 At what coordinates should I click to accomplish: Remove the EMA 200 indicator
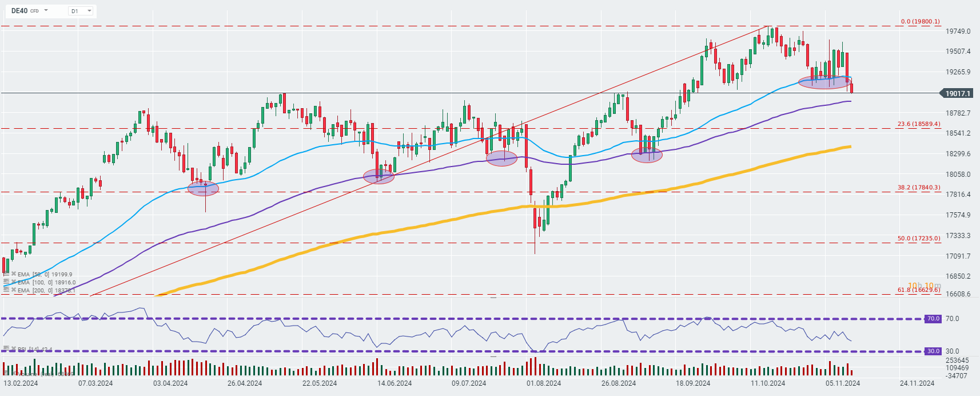[x=13, y=290]
